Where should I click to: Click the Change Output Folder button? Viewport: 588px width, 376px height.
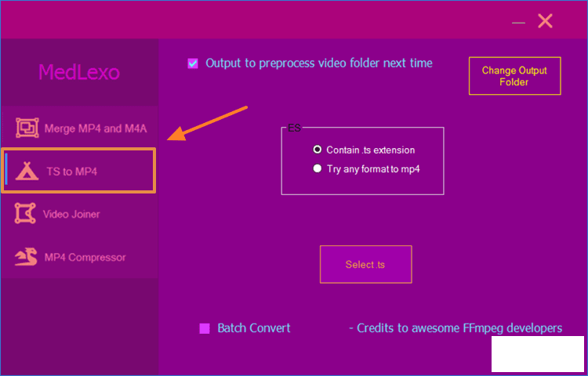click(514, 76)
